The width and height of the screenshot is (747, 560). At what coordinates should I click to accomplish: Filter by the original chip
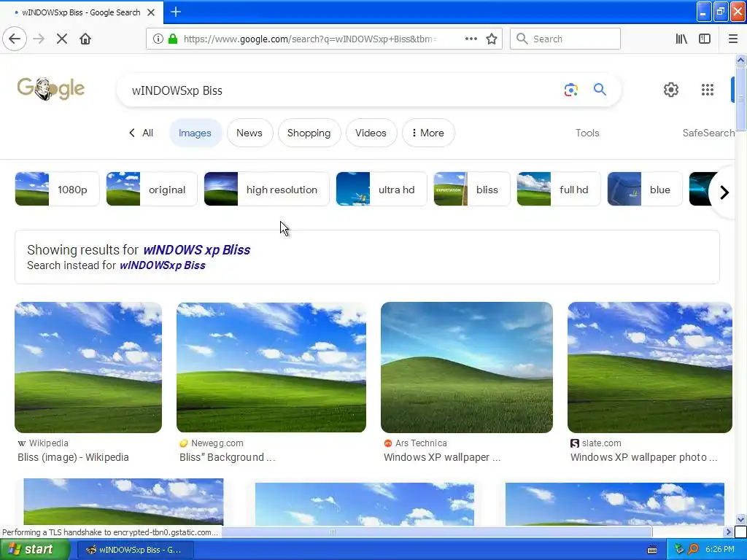point(151,189)
